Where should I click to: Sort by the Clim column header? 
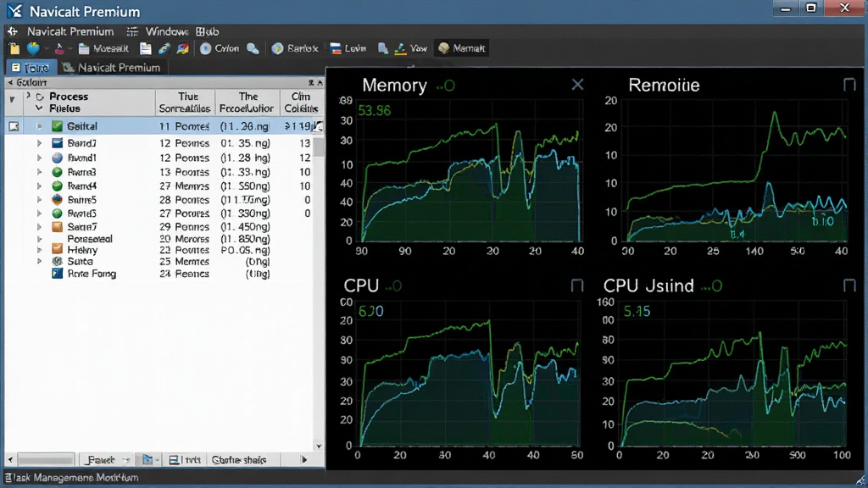[x=301, y=103]
